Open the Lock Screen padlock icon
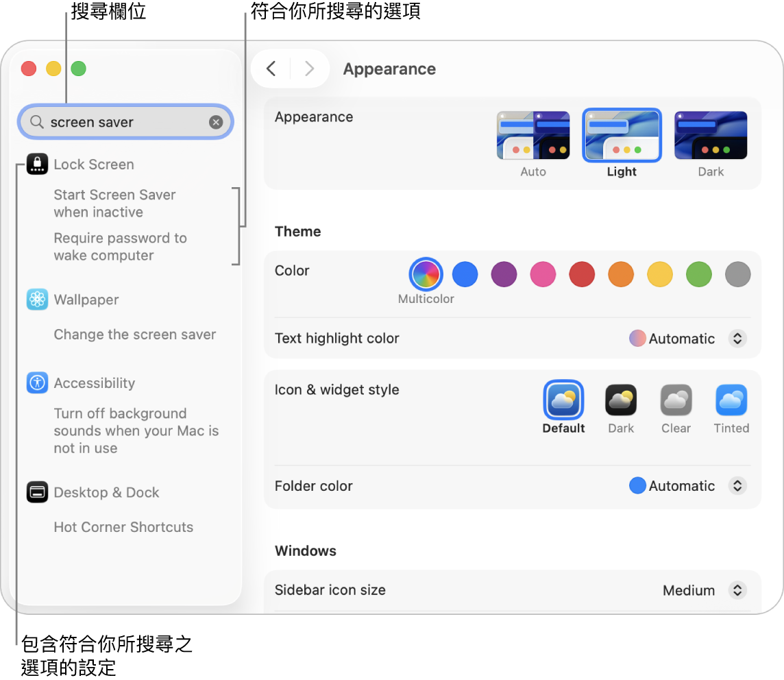Viewport: 784px width, 680px height. coord(37,164)
